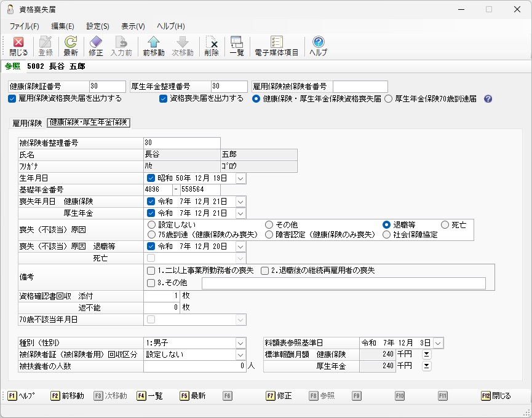
Task: Open the 生年月日 date dropdown arrow
Action: (x=240, y=178)
